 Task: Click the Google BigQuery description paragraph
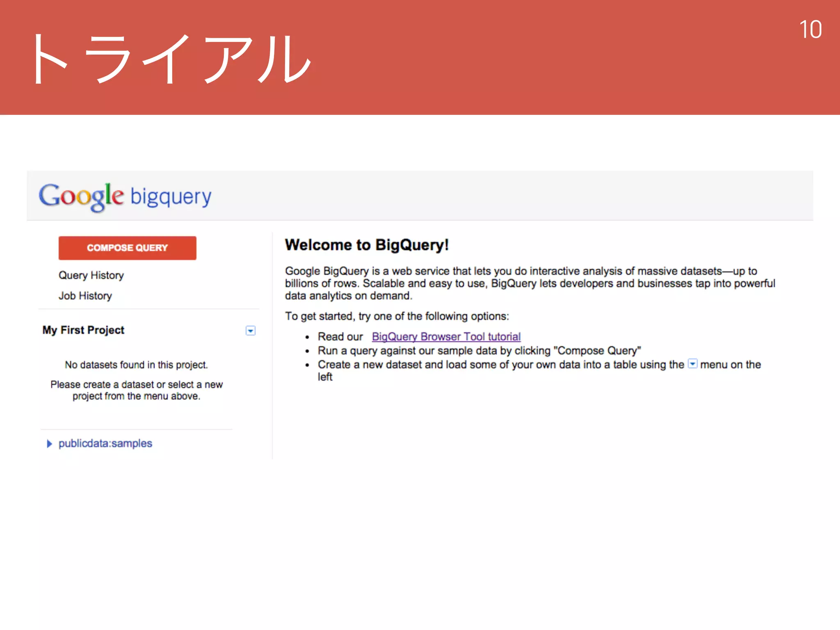pyautogui.click(x=530, y=283)
